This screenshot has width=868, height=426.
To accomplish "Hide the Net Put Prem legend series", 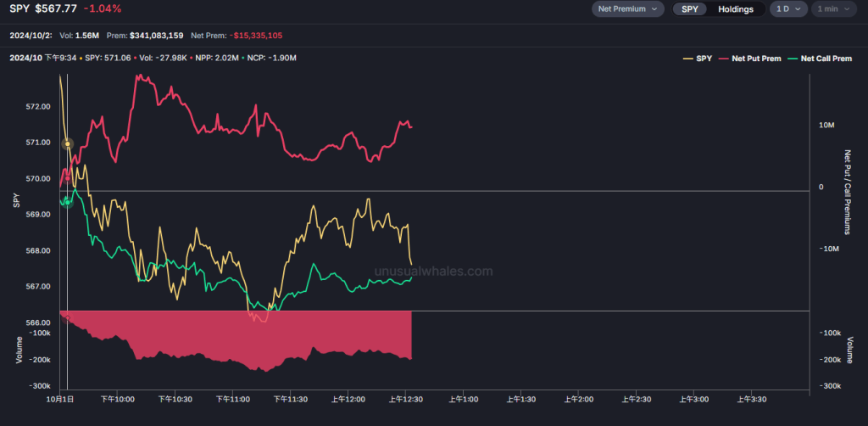I will pos(751,58).
